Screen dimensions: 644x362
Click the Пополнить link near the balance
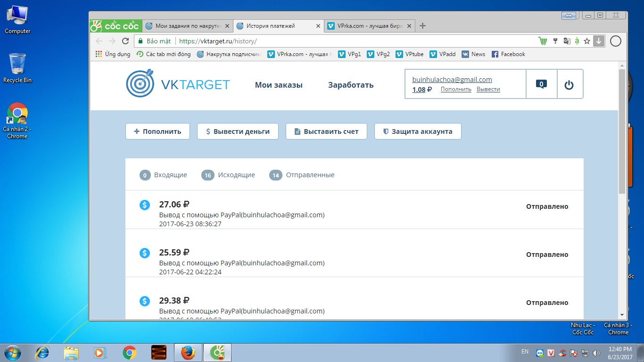456,89
